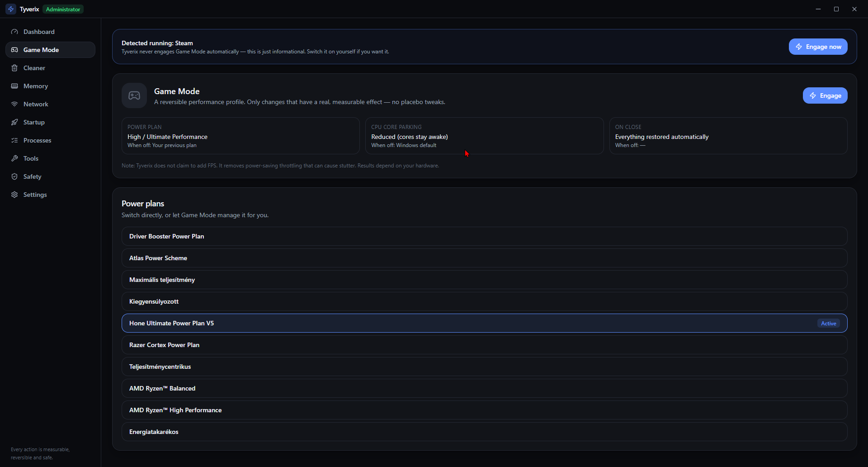Select Game Mode in the sidebar
The width and height of the screenshot is (868, 467).
pyautogui.click(x=50, y=50)
